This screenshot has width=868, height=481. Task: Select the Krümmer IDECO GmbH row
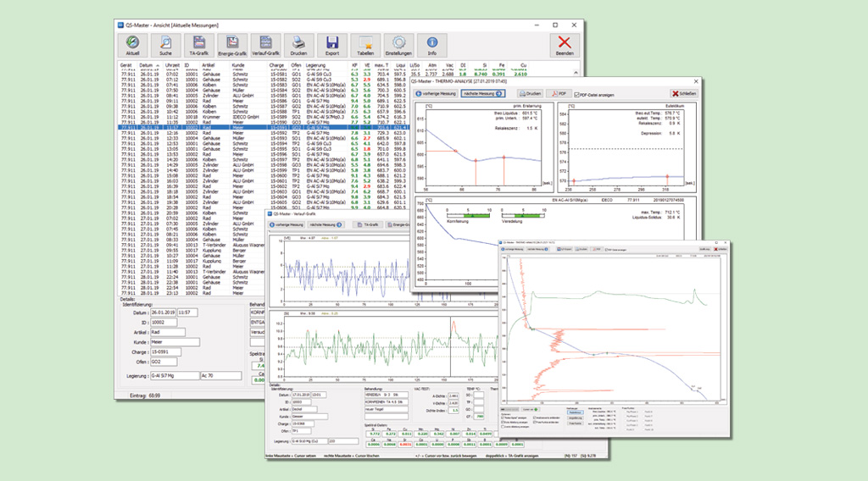(x=264, y=117)
